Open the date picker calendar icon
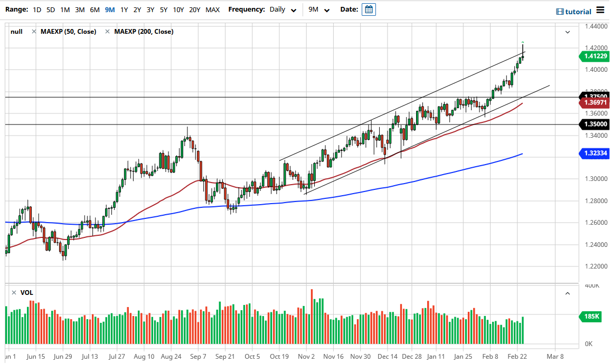 coord(369,9)
